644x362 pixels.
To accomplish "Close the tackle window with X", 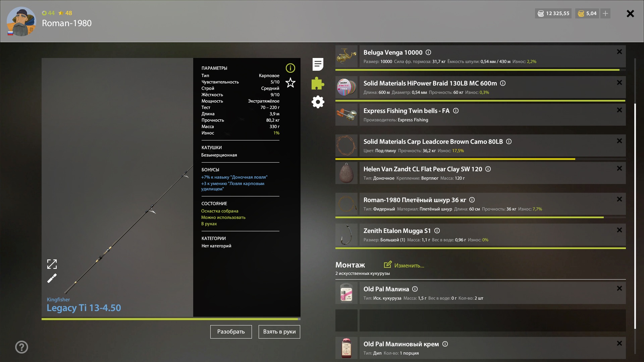I will tap(630, 13).
